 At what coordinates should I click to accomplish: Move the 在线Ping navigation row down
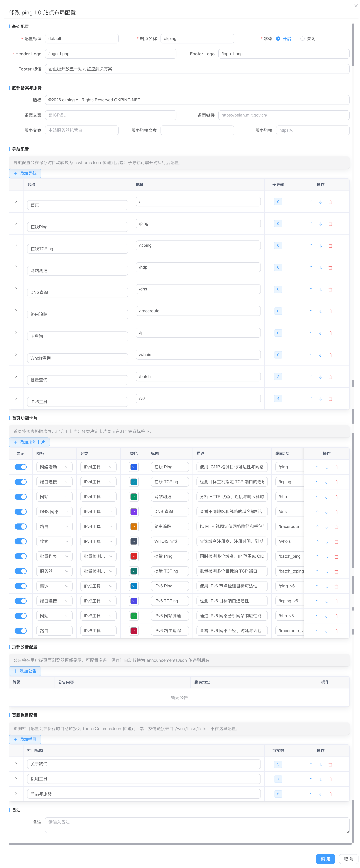point(321,224)
